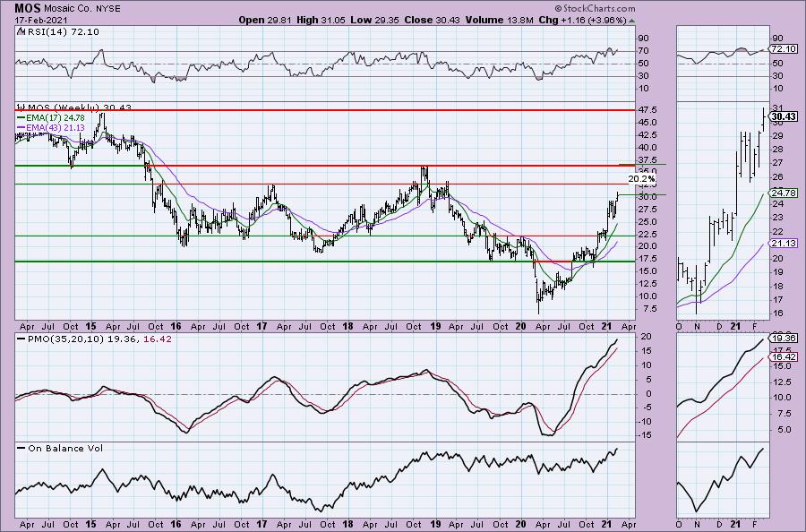
Task: Click the MOS ticker symbol in header
Action: tap(28, 8)
